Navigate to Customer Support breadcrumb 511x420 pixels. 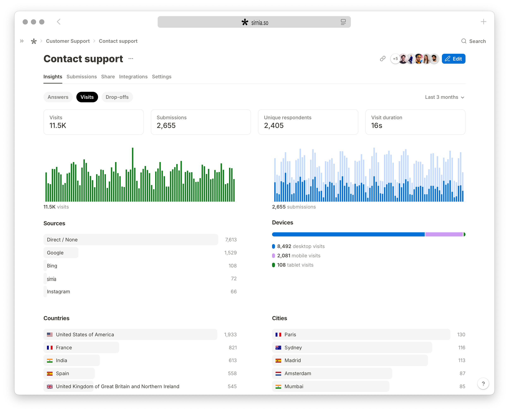(68, 41)
